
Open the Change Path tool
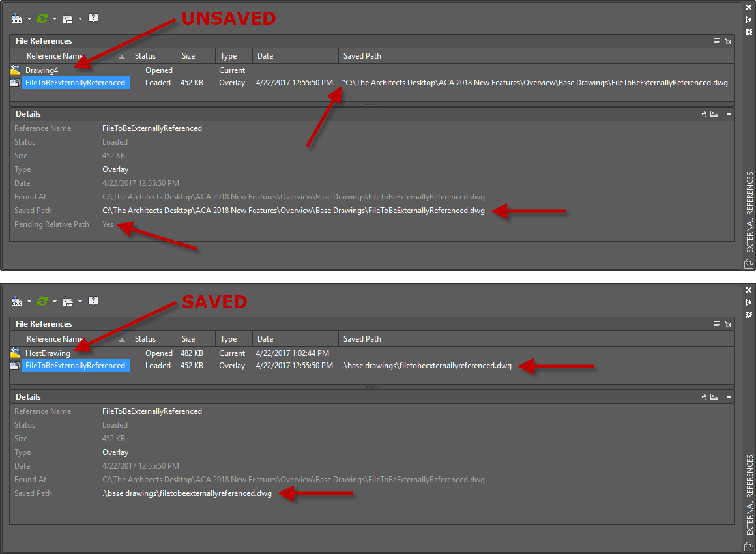(x=68, y=18)
